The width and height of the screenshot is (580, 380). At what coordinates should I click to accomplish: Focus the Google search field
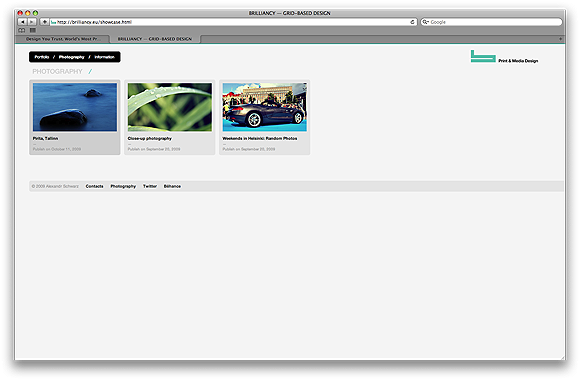click(491, 22)
